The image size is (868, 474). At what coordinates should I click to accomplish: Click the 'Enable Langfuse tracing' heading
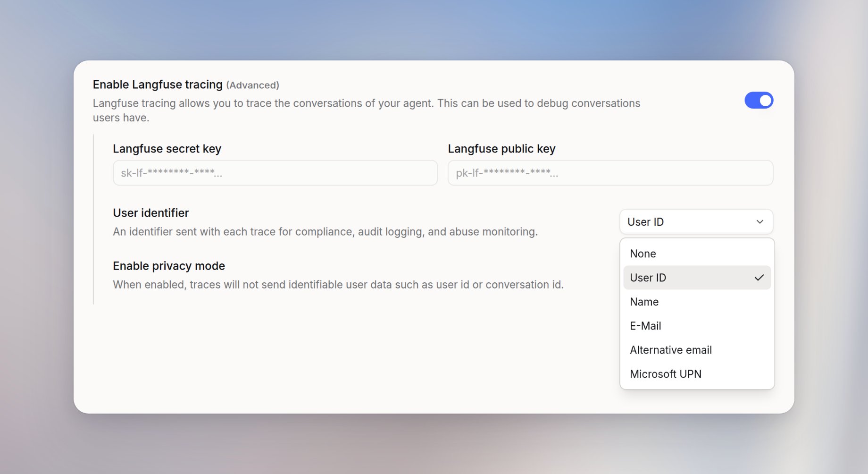pyautogui.click(x=158, y=85)
